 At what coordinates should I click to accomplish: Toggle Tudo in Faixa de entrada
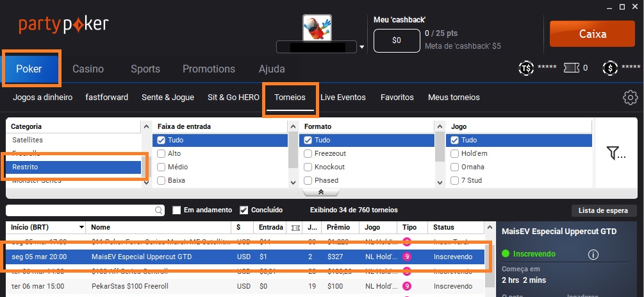pos(161,140)
